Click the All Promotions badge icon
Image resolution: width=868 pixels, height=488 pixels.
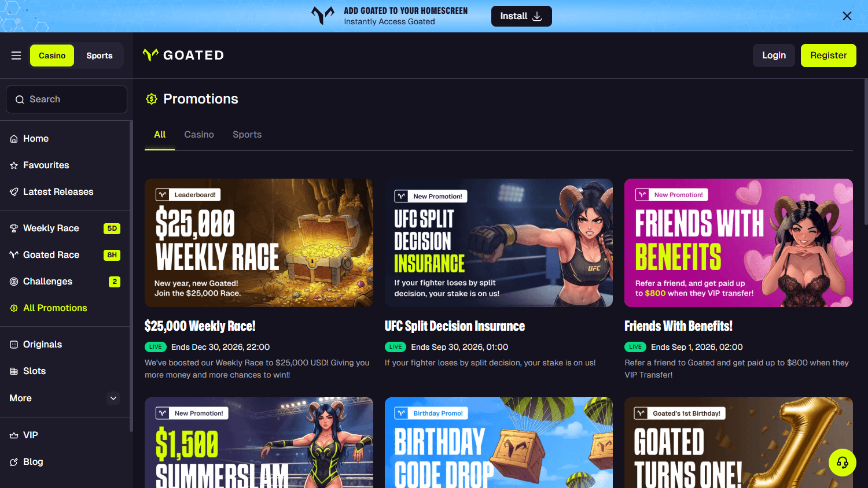point(14,308)
